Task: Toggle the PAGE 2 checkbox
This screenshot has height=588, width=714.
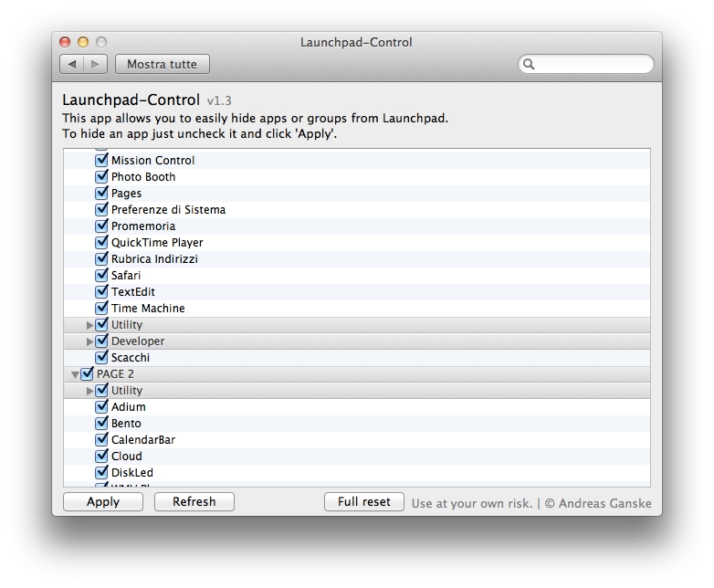Action: 87,373
